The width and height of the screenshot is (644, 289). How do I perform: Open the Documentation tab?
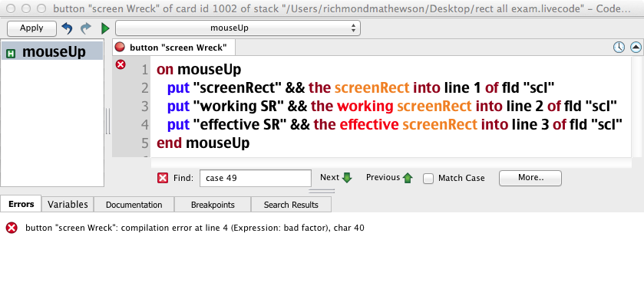134,205
